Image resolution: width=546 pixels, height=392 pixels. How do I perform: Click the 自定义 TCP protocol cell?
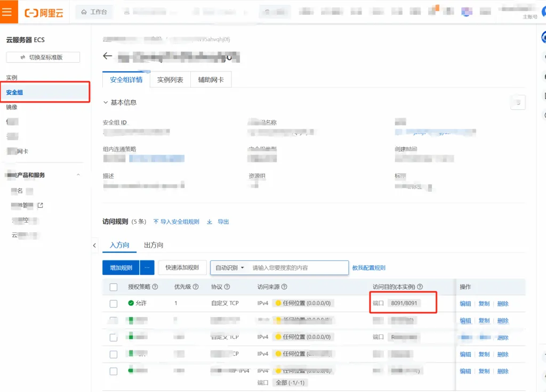225,303
